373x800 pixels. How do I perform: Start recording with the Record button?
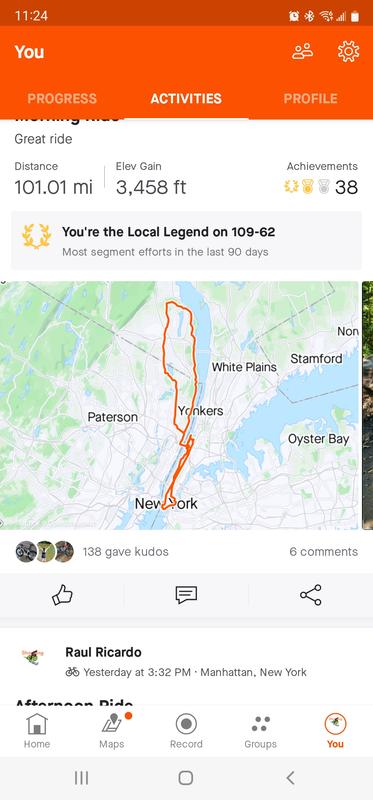(186, 731)
